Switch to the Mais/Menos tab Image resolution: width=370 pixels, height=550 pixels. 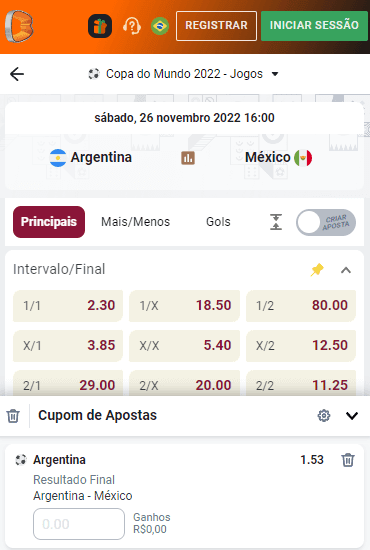pyautogui.click(x=135, y=222)
